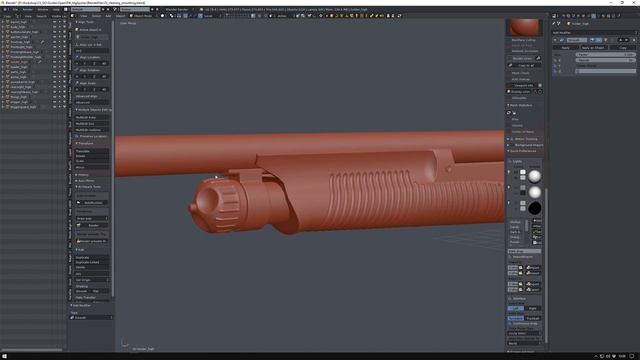Image resolution: width=640 pixels, height=360 pixels.
Task: Adjust the Repeat slider in Smooth modifier
Action: coord(606,60)
